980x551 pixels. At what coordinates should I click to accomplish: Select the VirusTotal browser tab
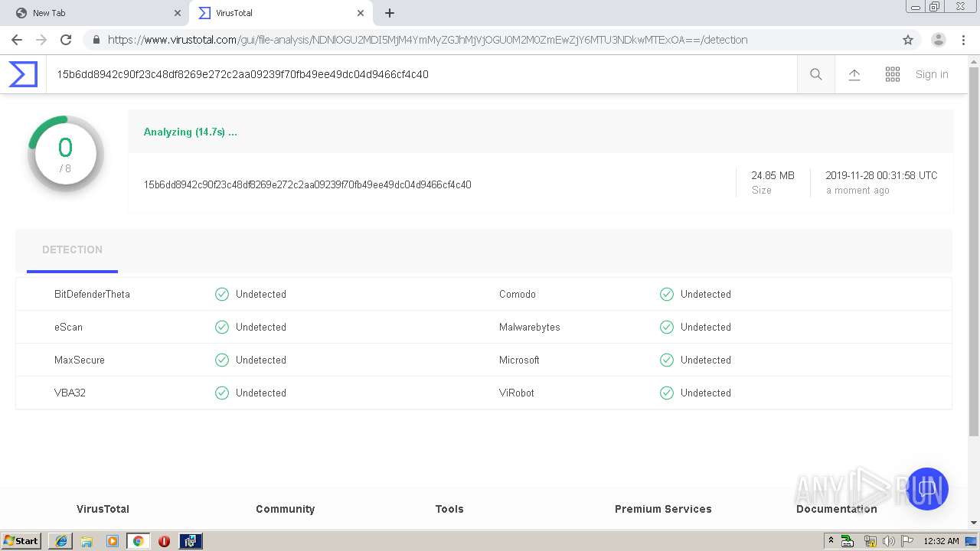279,13
